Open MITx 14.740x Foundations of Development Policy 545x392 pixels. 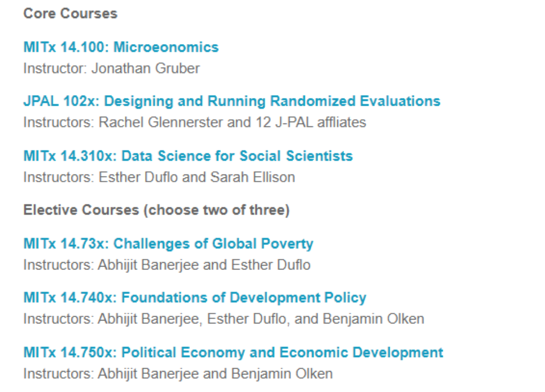click(195, 298)
